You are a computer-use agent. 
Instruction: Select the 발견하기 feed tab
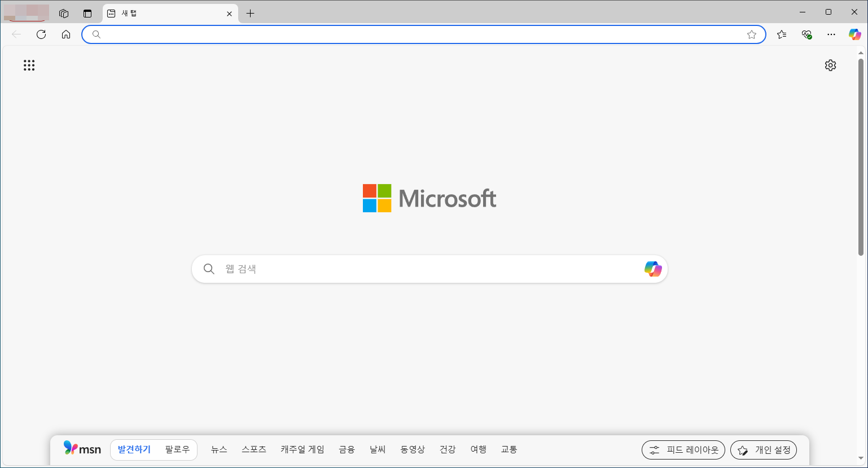click(134, 450)
